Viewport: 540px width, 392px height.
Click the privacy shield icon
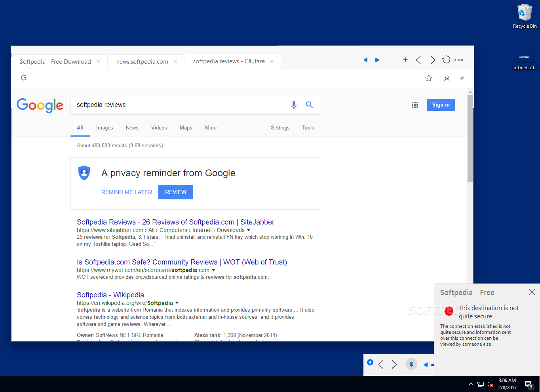click(84, 173)
